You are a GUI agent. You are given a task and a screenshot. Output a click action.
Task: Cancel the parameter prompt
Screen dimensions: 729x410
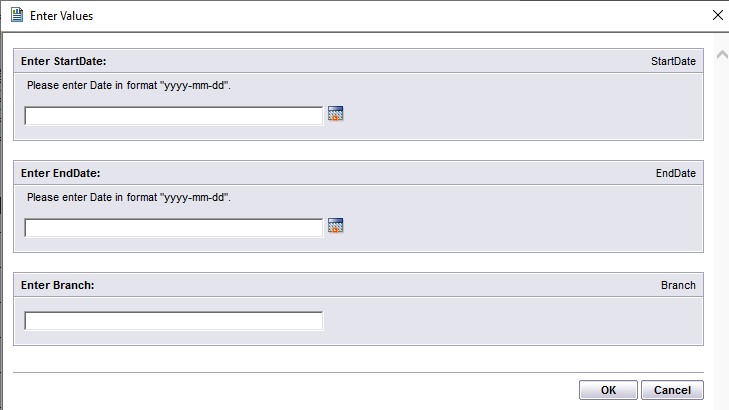tap(672, 390)
